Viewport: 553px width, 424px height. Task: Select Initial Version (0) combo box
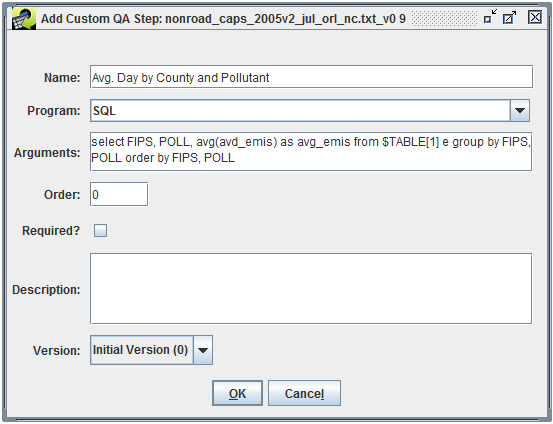[x=151, y=350]
